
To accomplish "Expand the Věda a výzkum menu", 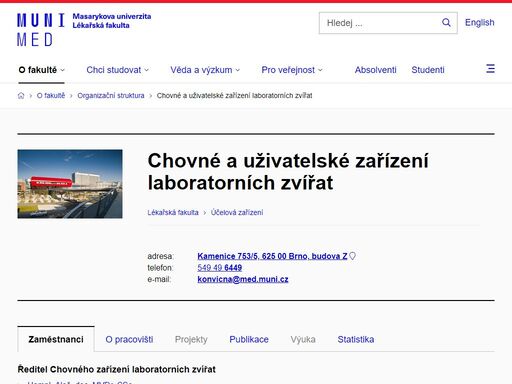I will (x=205, y=70).
